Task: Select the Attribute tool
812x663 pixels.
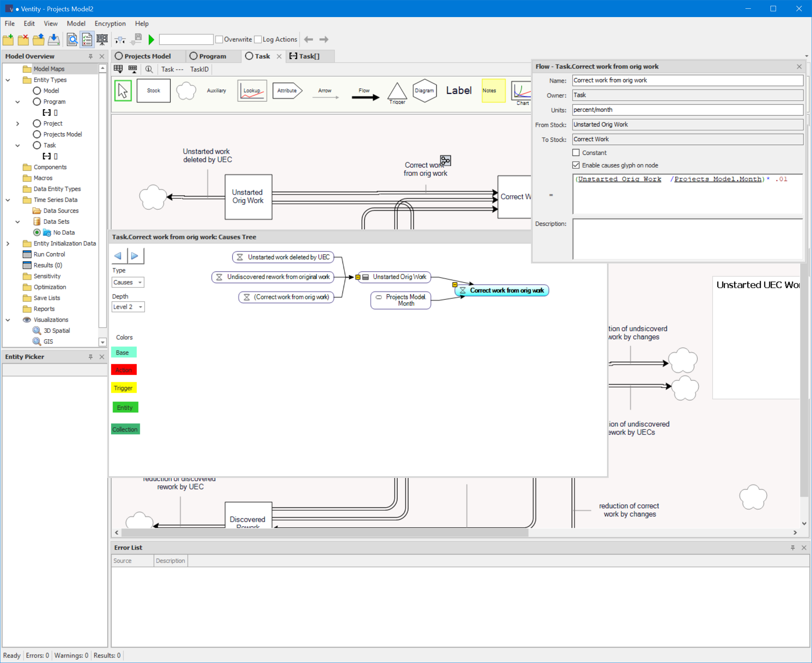Action: pyautogui.click(x=287, y=91)
